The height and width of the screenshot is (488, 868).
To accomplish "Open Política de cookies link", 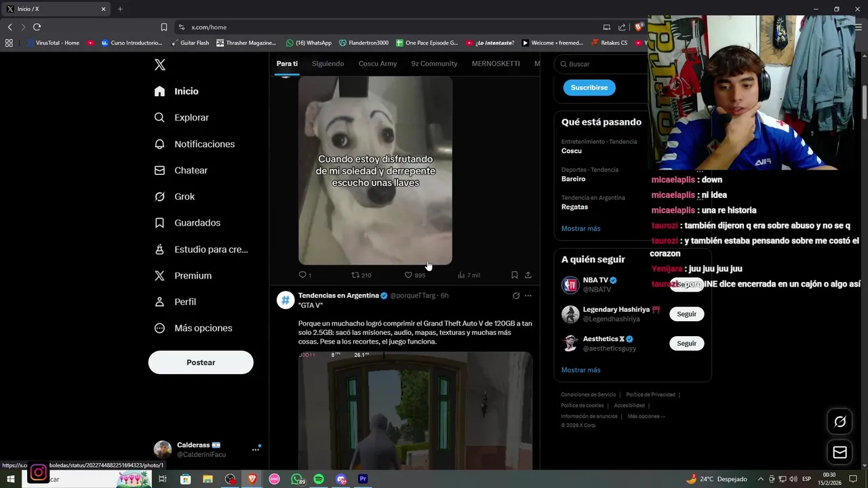I will [582, 405].
